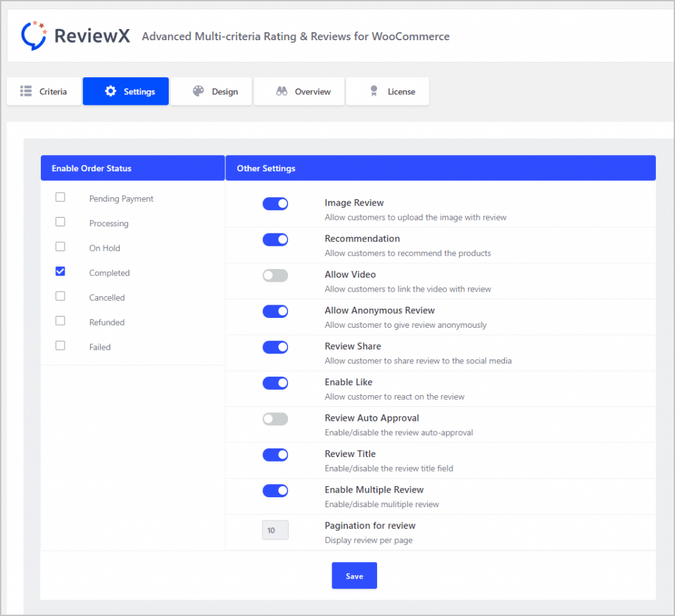Click the Save button
Viewport: 675px width, 616px height.
click(354, 575)
